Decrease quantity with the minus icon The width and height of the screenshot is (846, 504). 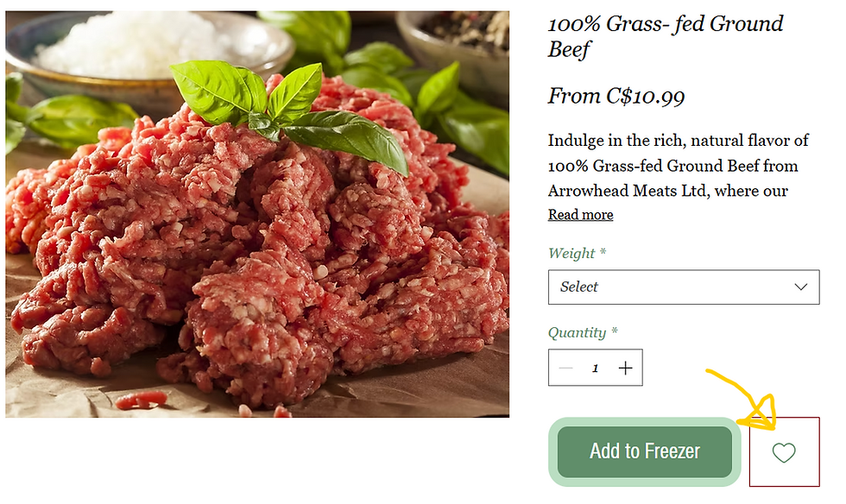pyautogui.click(x=565, y=368)
